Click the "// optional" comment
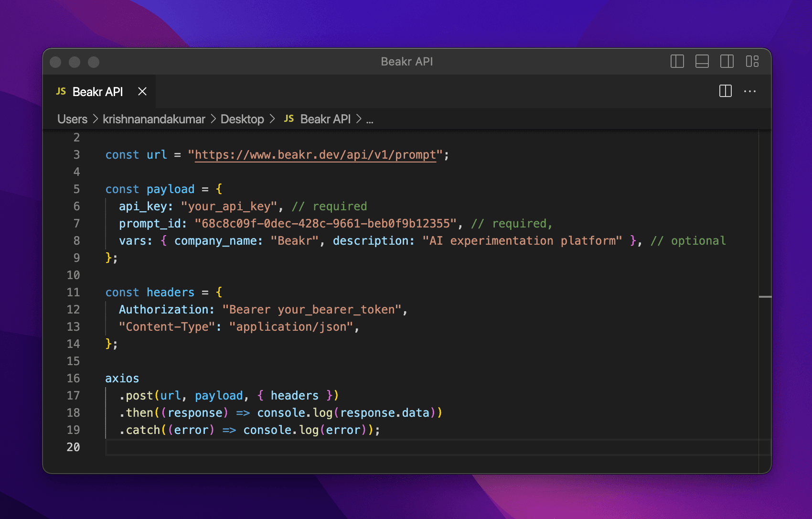The image size is (812, 519). 688,241
